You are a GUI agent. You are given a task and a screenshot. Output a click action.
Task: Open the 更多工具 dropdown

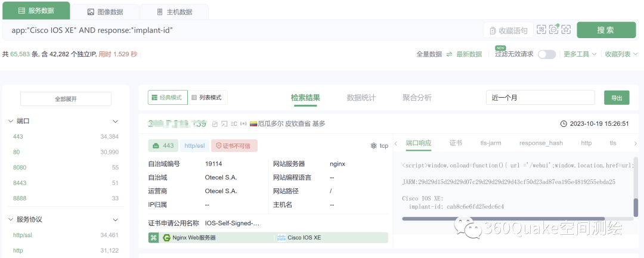coord(580,54)
